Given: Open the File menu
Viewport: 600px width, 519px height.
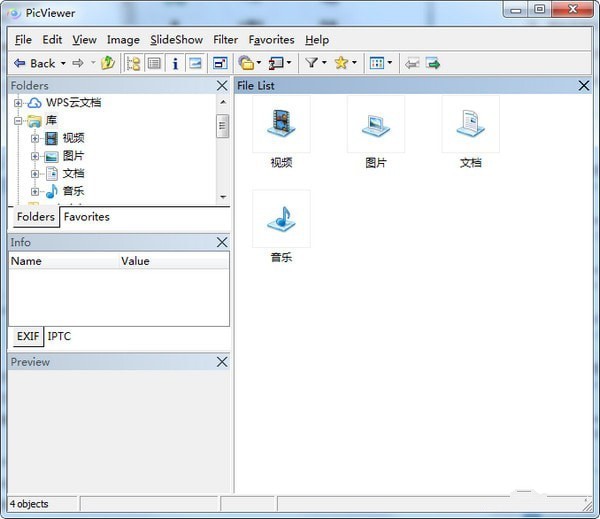Looking at the screenshot, I should coord(23,40).
